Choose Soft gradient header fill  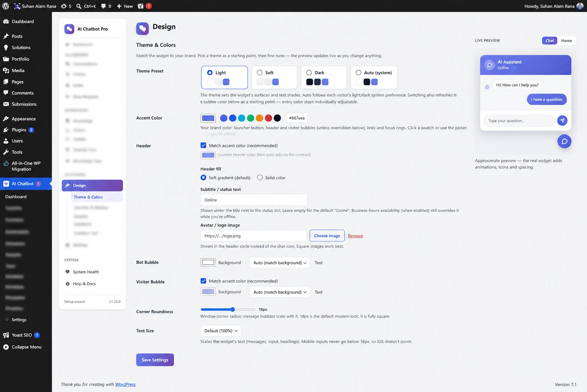[203, 177]
